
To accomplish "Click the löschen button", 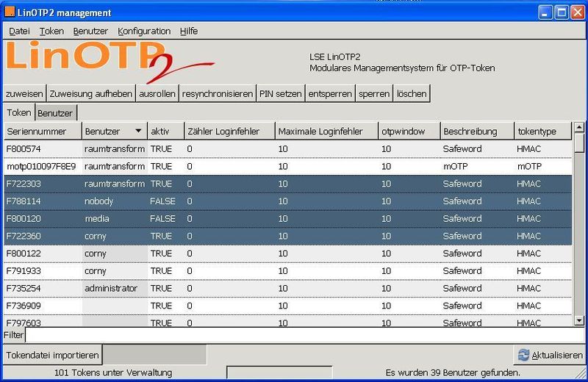I will tap(412, 94).
